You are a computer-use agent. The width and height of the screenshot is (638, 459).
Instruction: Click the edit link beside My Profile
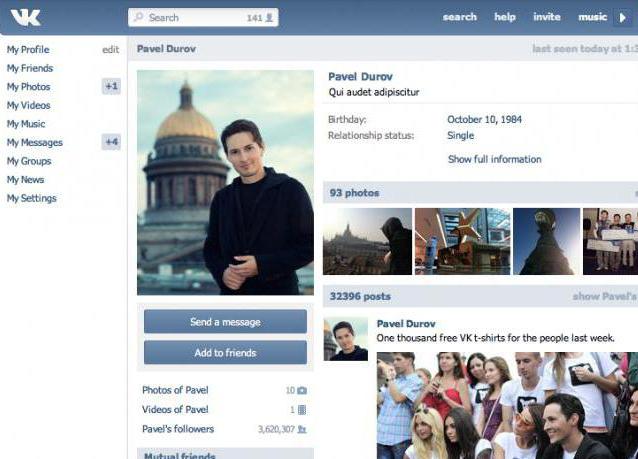[110, 50]
